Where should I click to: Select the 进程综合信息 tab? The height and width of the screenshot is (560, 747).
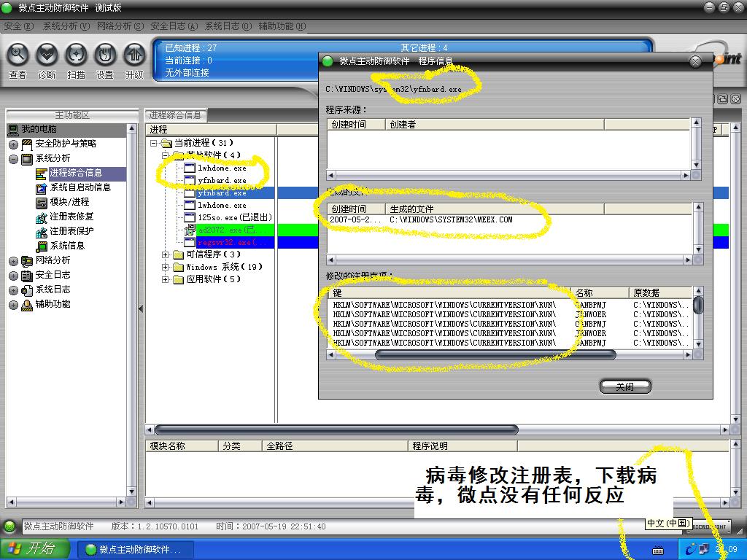point(175,115)
